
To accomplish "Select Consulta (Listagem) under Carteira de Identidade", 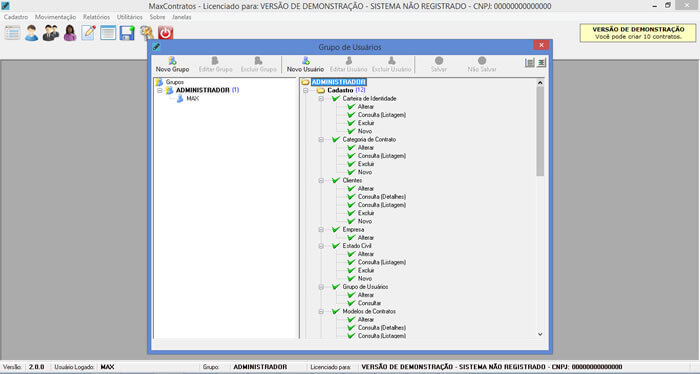I will [382, 115].
